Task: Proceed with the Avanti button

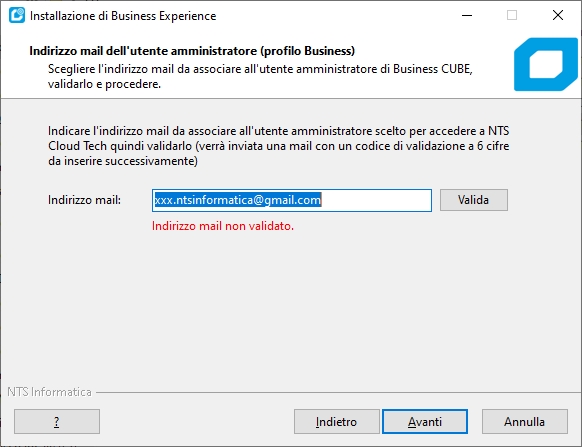Action: point(425,421)
